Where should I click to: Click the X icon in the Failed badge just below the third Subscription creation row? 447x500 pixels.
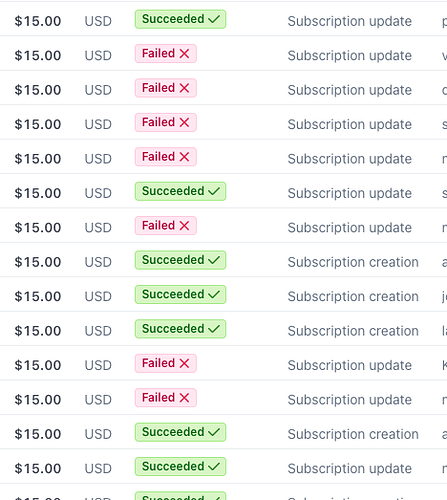184,363
